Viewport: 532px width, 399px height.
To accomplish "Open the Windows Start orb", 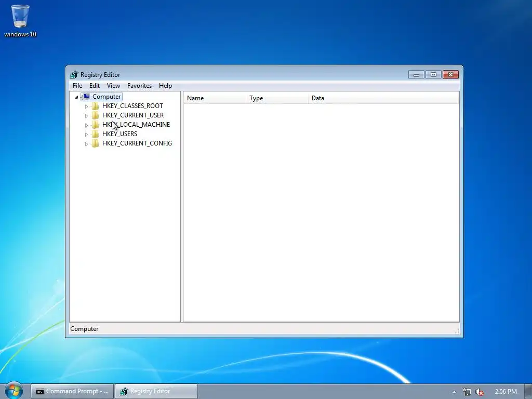I will click(x=14, y=391).
